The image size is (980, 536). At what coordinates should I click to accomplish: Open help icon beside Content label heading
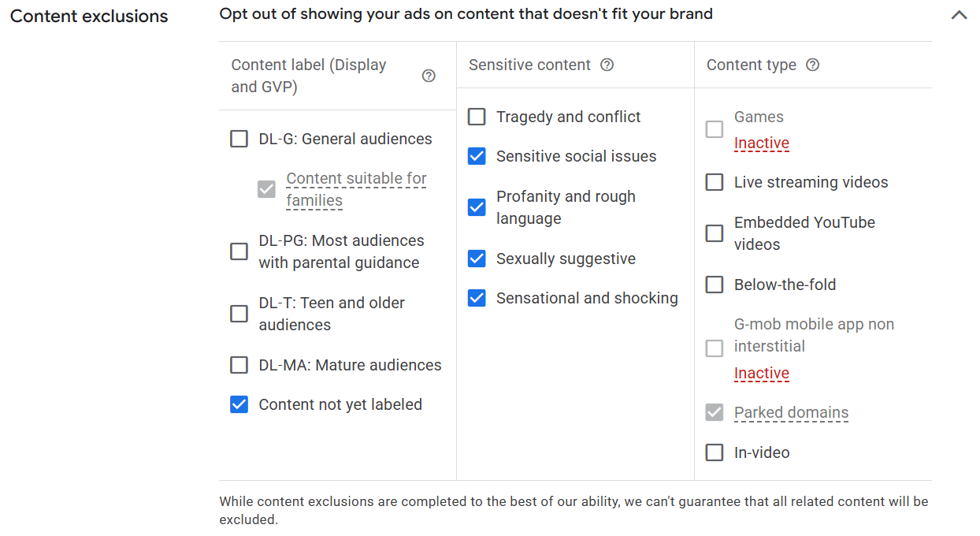(x=429, y=76)
